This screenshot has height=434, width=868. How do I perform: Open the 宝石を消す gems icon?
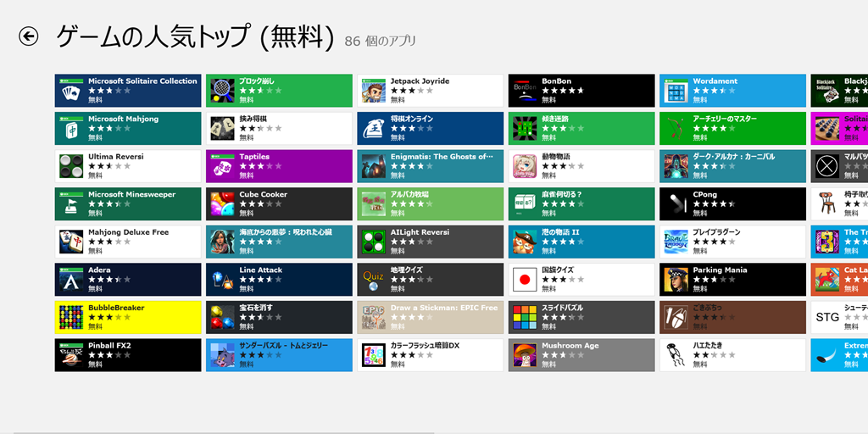click(x=222, y=318)
